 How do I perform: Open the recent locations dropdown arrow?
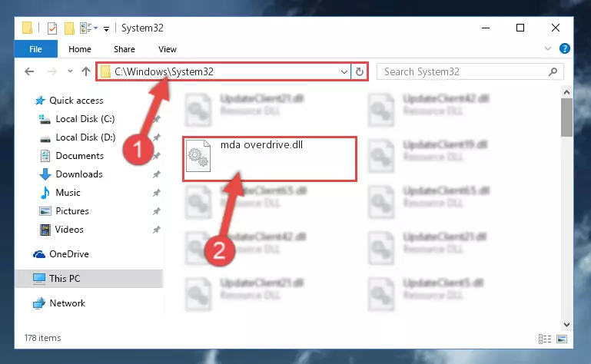pos(70,71)
